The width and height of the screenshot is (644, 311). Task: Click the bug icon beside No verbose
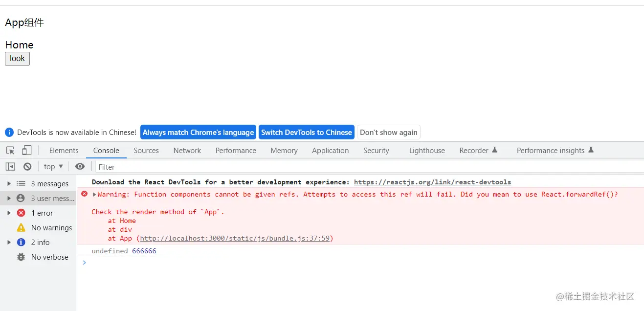click(21, 257)
